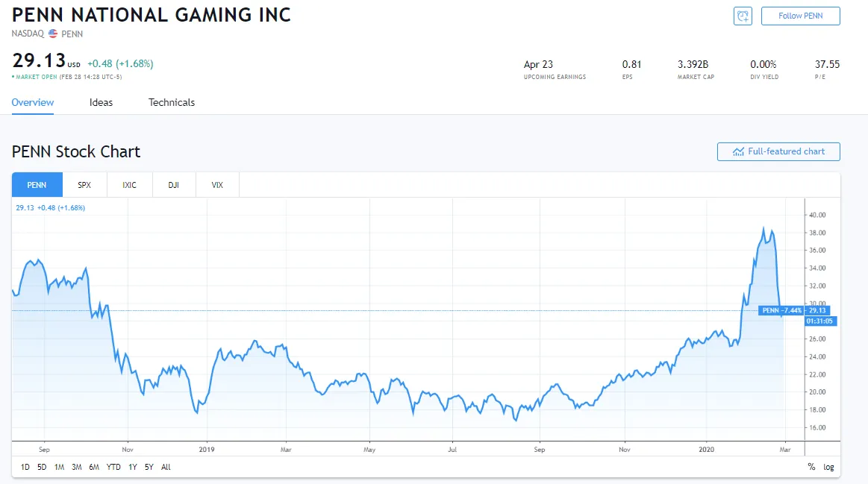Click the 16.00 label on price axis
Screen dimensions: 868x484
tap(817, 427)
